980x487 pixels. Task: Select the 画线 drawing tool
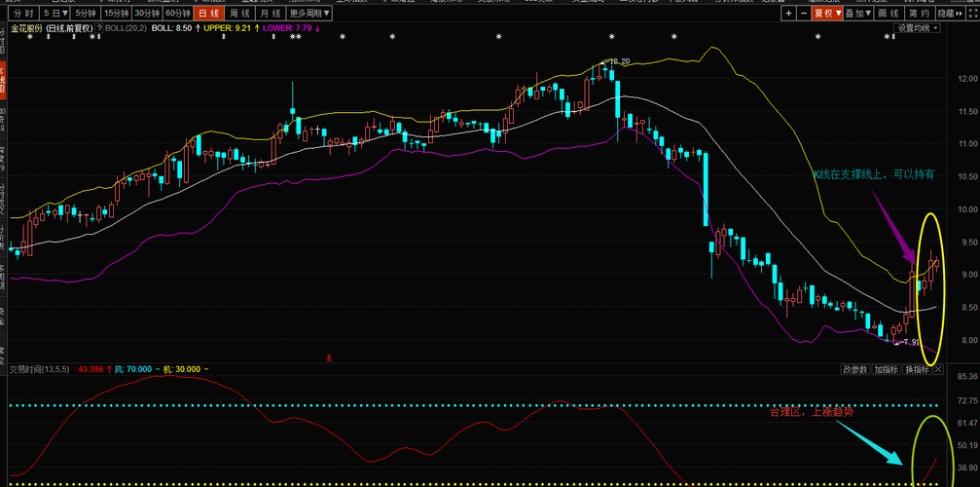pos(889,13)
